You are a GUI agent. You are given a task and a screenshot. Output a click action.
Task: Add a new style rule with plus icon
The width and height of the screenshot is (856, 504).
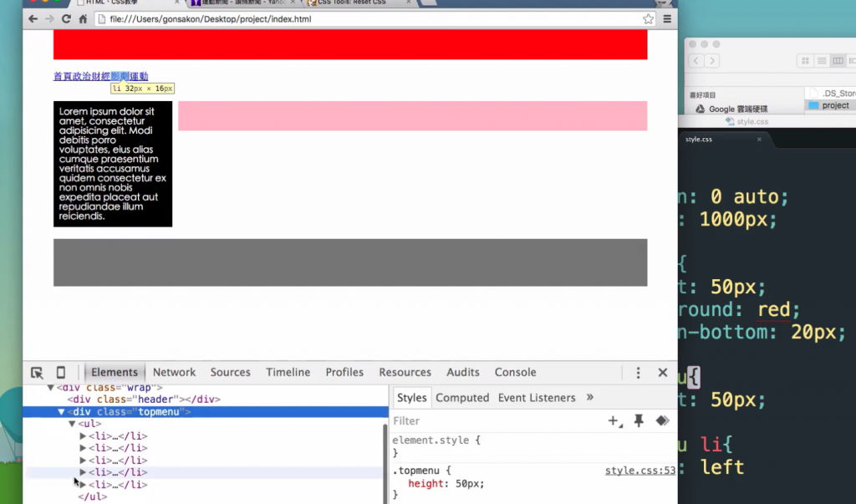pyautogui.click(x=614, y=421)
